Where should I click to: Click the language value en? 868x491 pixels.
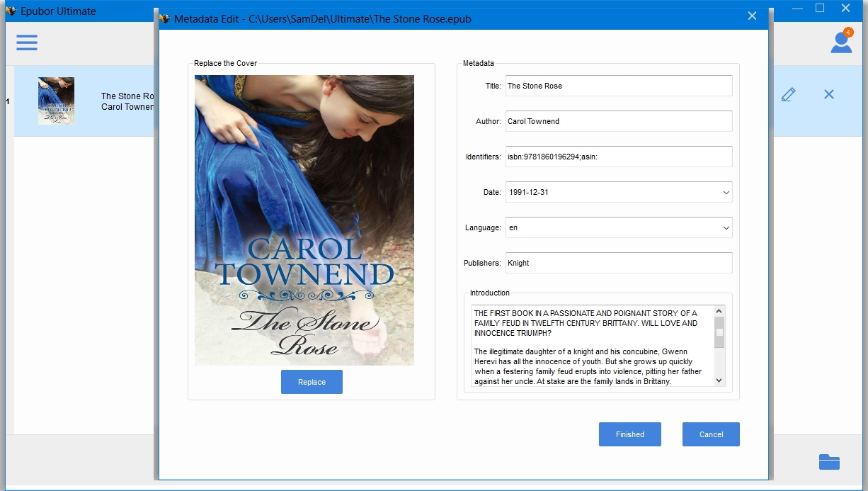(x=513, y=227)
